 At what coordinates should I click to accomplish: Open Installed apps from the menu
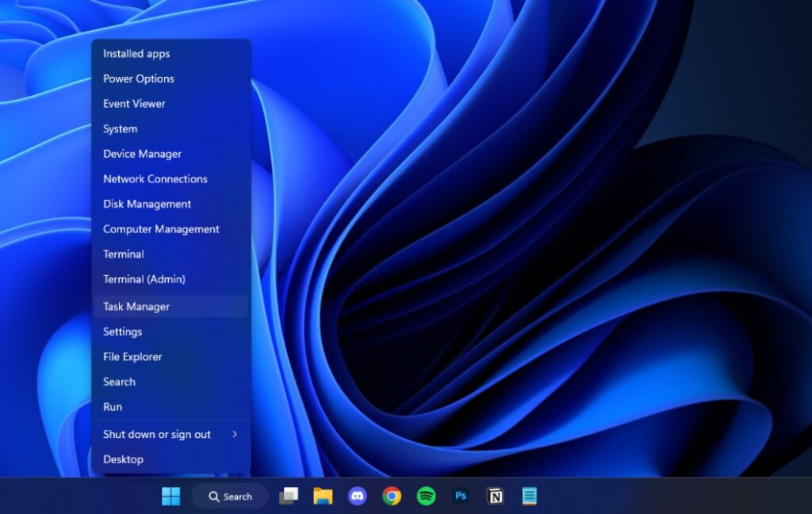pos(171,53)
